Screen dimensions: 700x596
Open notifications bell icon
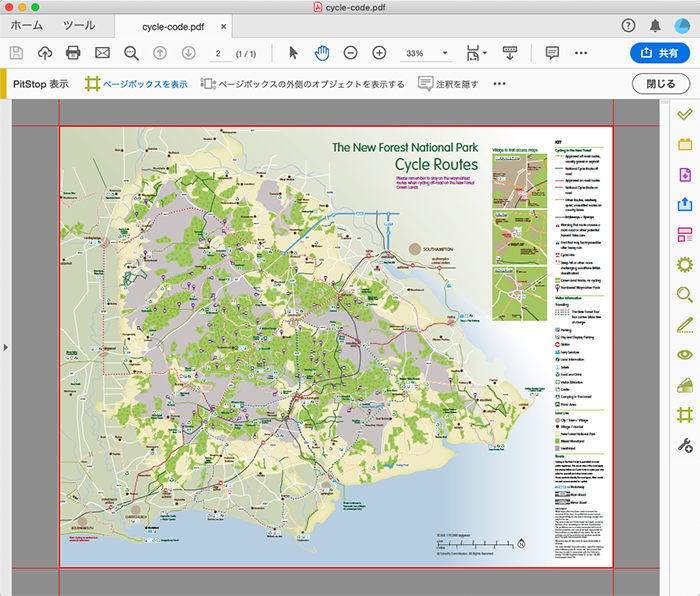[x=655, y=26]
